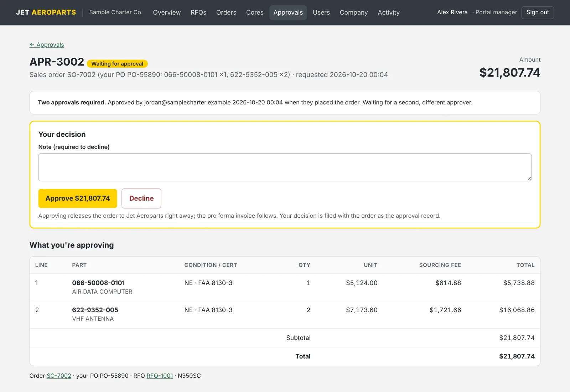This screenshot has height=392, width=570.
Task: Open the RFQ-1001 link
Action: click(x=160, y=376)
